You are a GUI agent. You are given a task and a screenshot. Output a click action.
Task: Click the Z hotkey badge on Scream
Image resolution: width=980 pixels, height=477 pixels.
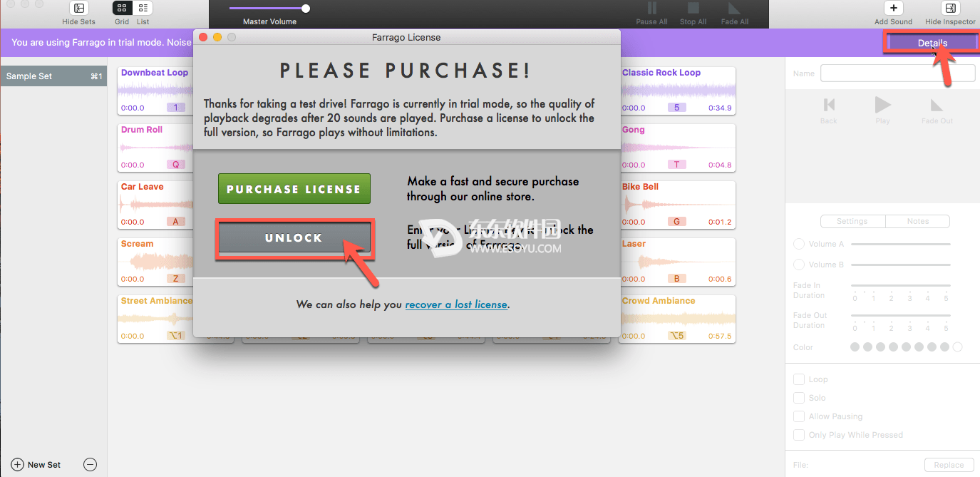[x=176, y=279]
